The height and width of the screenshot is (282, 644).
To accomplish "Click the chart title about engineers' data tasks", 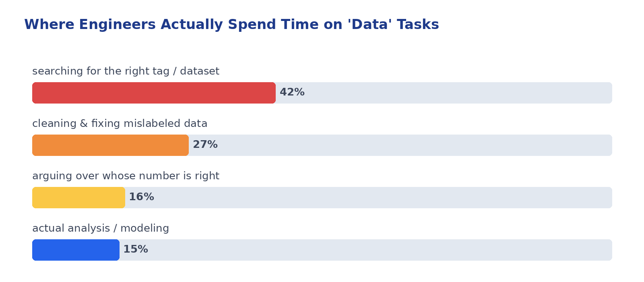I will pos(231,25).
